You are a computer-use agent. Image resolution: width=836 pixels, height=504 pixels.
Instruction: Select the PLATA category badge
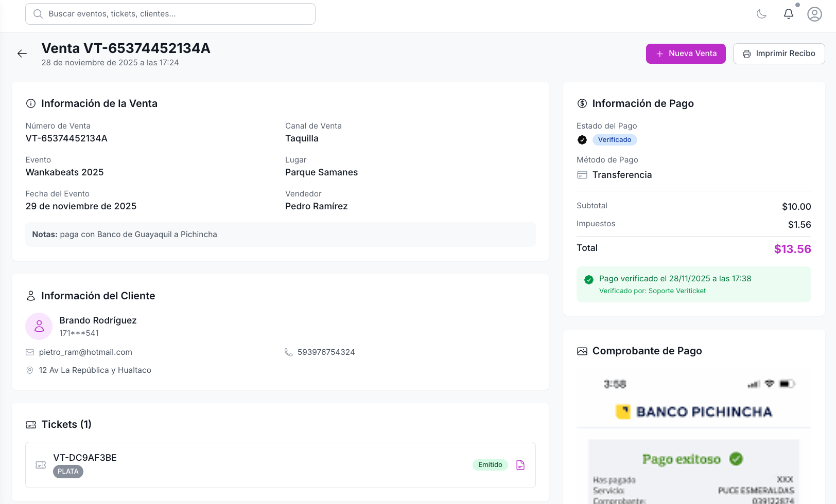coord(68,471)
